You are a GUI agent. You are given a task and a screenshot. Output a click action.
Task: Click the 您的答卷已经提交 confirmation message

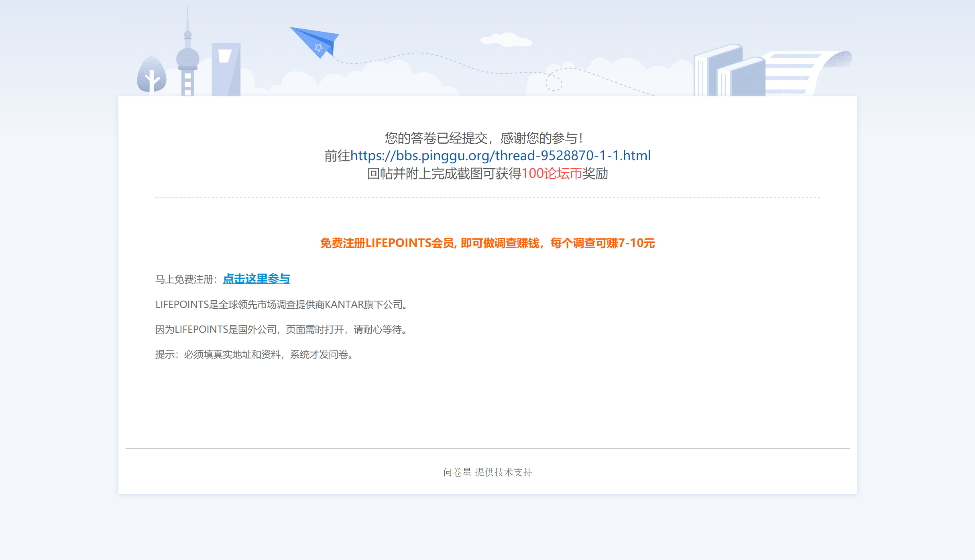tap(484, 138)
